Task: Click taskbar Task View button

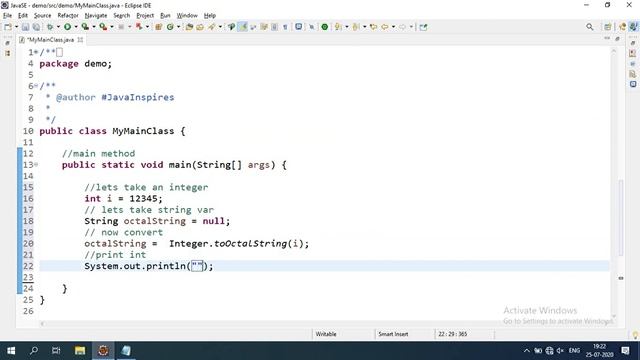Action: point(56,351)
